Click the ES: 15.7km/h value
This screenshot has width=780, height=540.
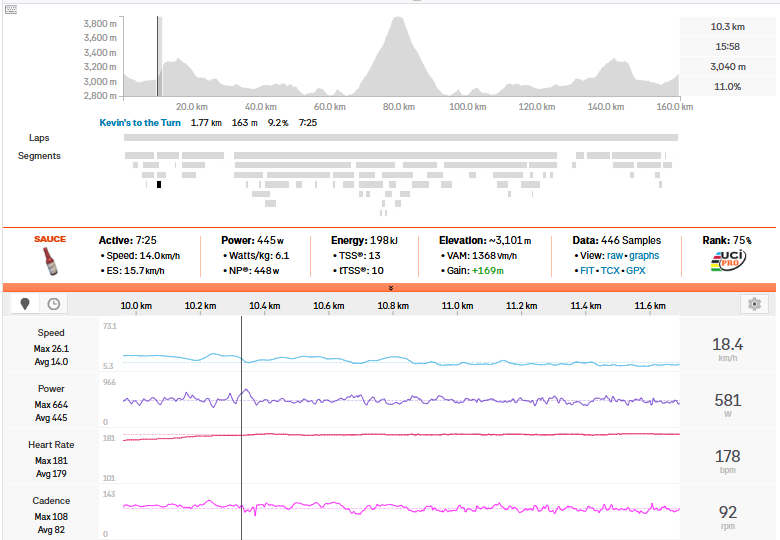135,270
